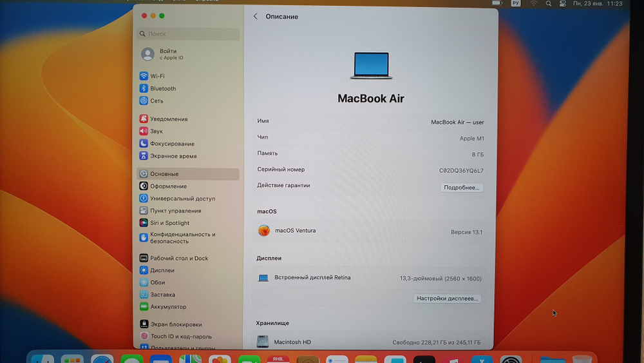Click the Описание title
644x363 pixels.
(282, 17)
